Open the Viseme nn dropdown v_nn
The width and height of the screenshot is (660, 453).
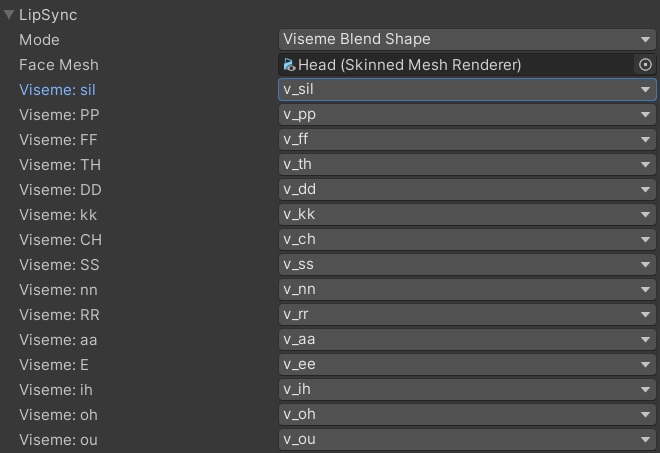tap(467, 290)
